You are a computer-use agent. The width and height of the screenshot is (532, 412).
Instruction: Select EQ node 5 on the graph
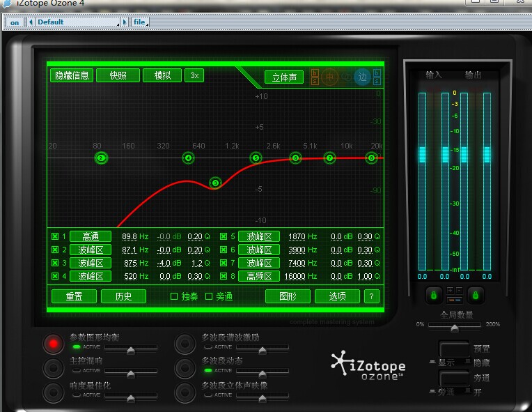click(x=256, y=158)
